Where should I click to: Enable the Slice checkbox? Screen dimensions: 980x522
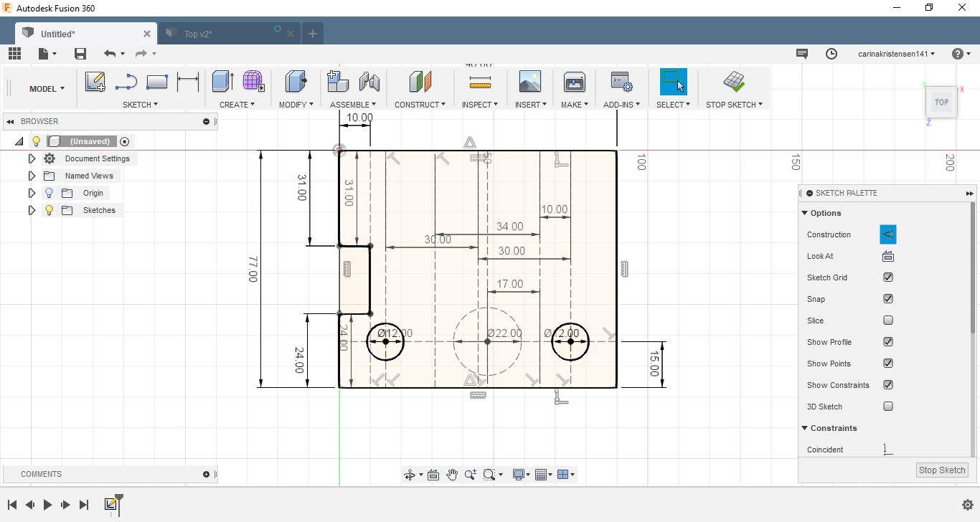[888, 321]
